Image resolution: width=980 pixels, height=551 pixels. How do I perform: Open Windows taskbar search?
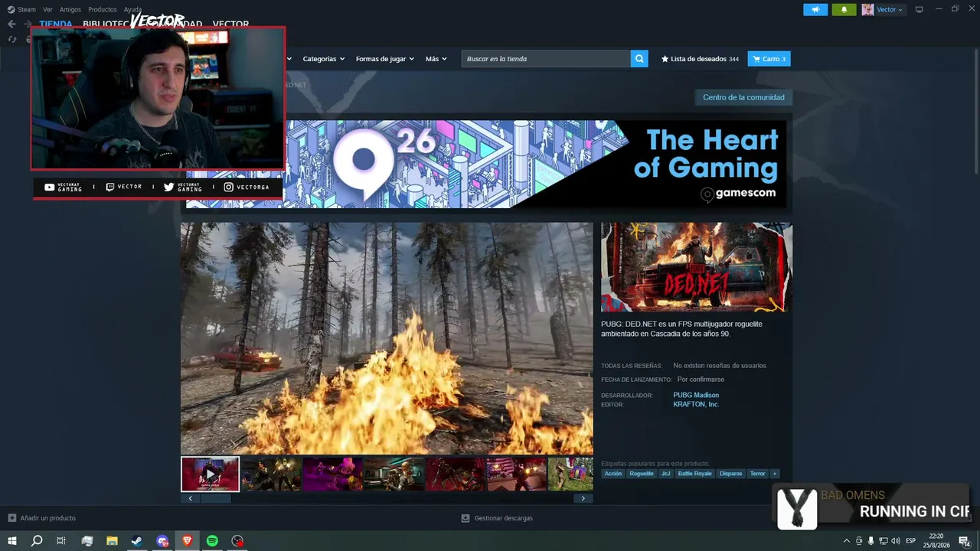pos(37,541)
